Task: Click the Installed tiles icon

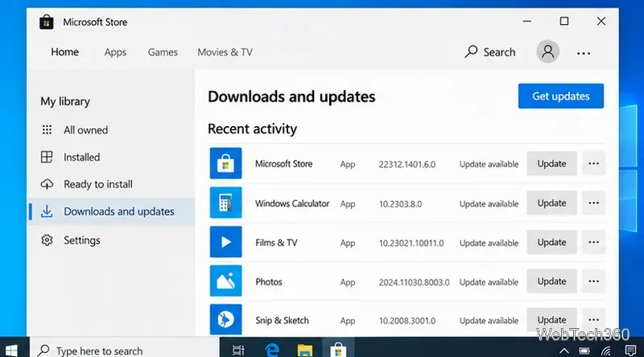Action: [47, 157]
